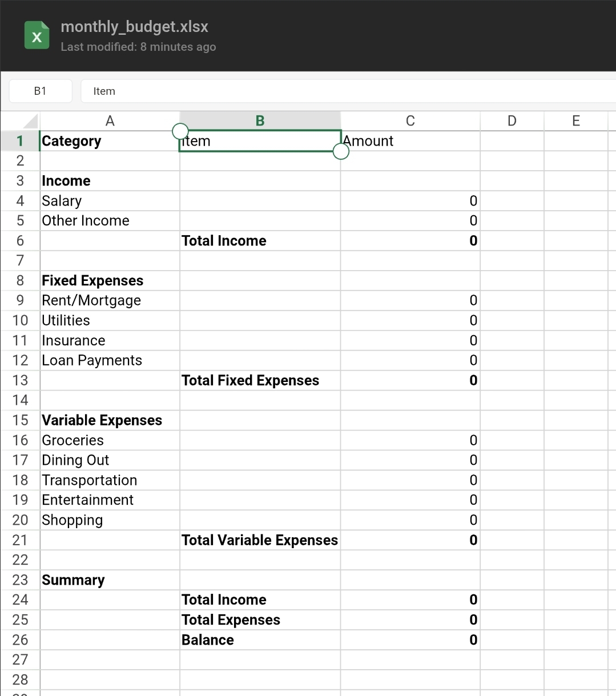This screenshot has width=616, height=696.
Task: Select row 14 header
Action: 20,400
